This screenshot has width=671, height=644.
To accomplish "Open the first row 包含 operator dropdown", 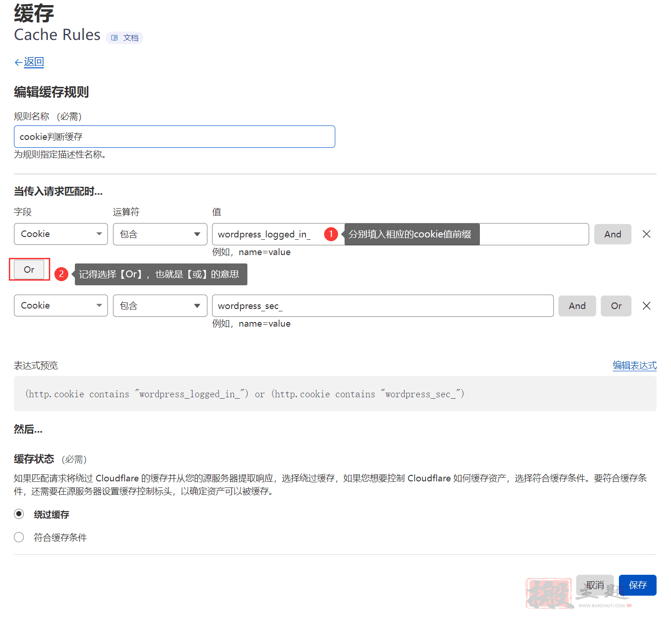I will point(160,234).
